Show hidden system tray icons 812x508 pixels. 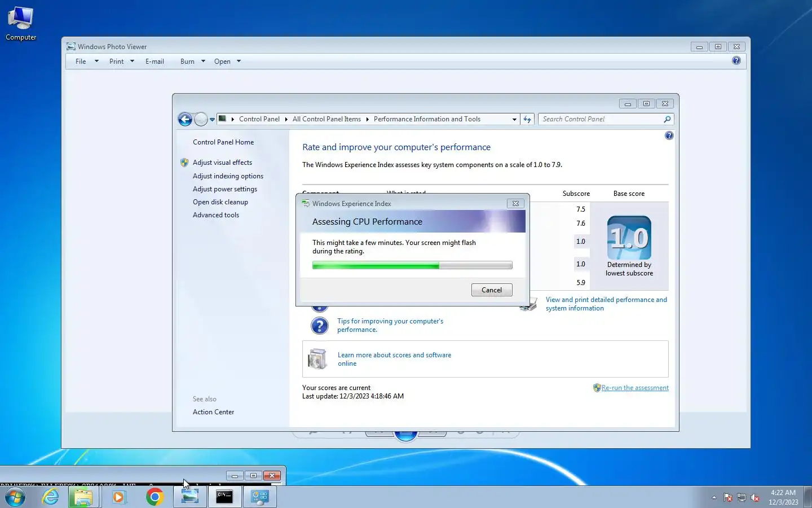point(714,497)
